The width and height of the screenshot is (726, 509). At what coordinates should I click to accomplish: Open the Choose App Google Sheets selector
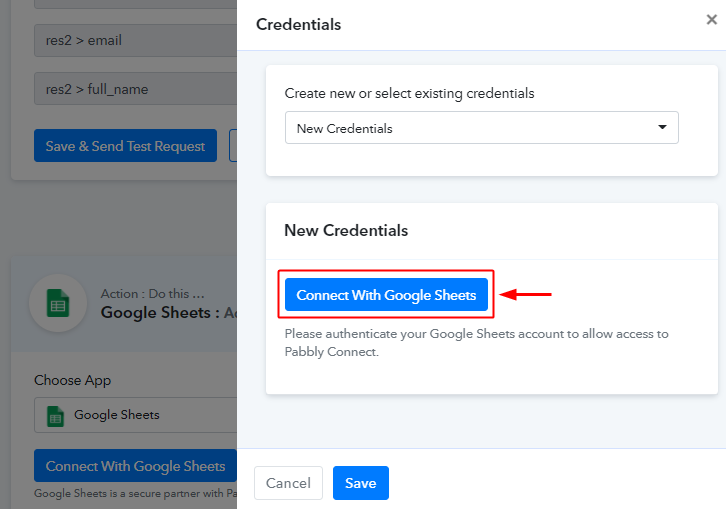(136, 415)
